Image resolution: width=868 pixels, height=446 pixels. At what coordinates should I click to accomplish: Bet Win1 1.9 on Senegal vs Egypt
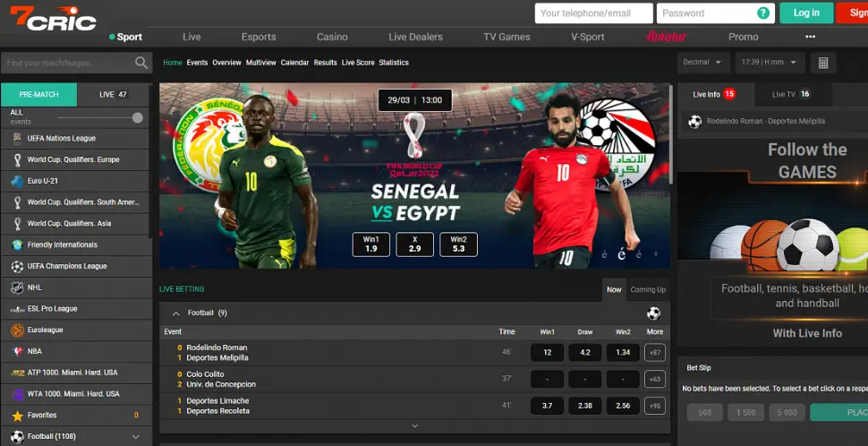tap(370, 244)
